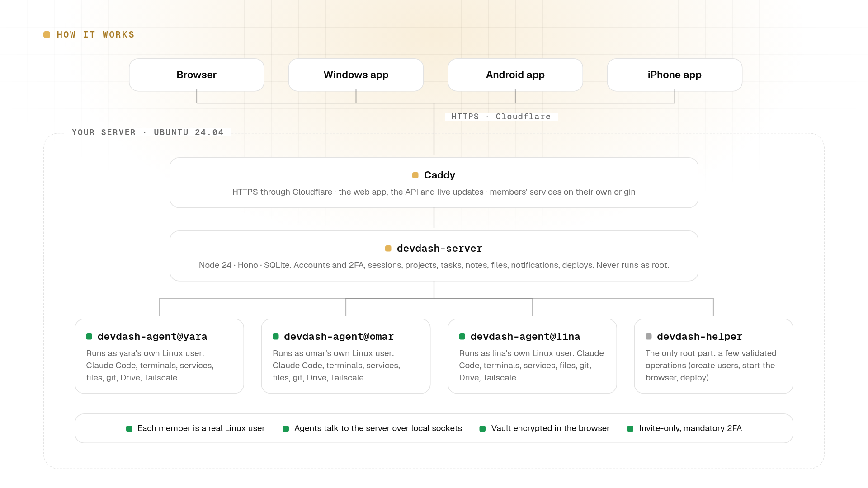Click the description of lina's Linux user
Screen dimensions: 868x488
532,366
